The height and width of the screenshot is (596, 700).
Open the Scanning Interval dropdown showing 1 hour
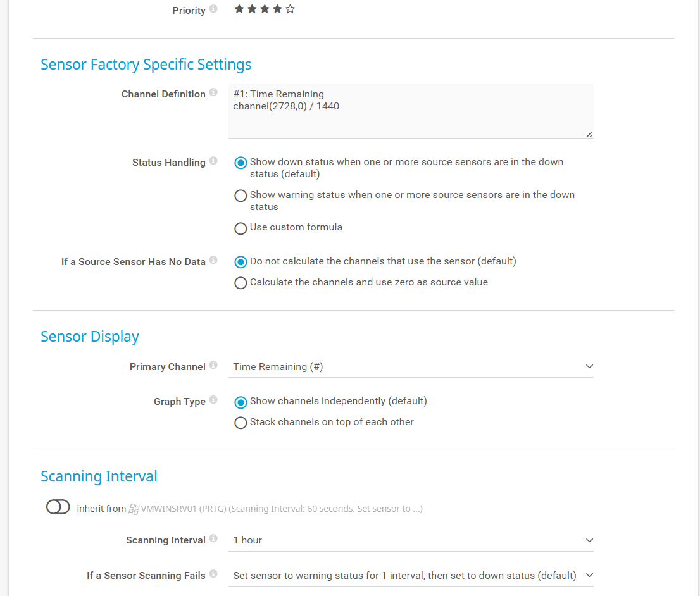tap(410, 540)
